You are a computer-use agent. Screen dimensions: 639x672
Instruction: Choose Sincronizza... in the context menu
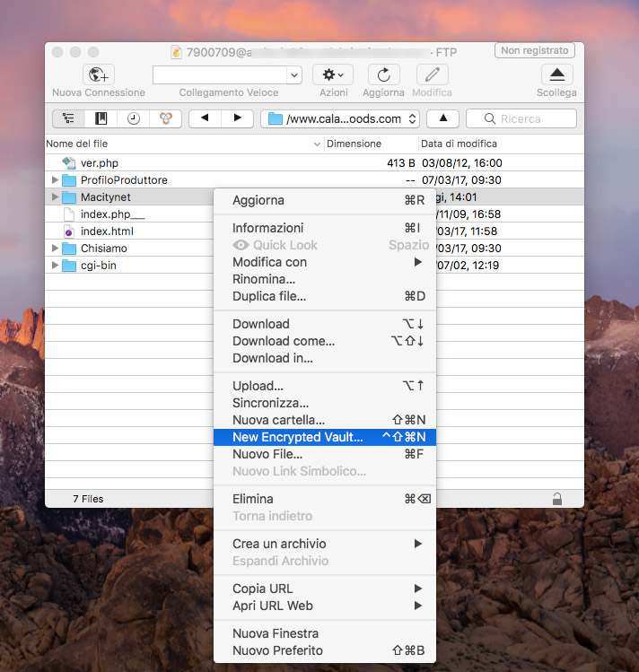pos(325,403)
